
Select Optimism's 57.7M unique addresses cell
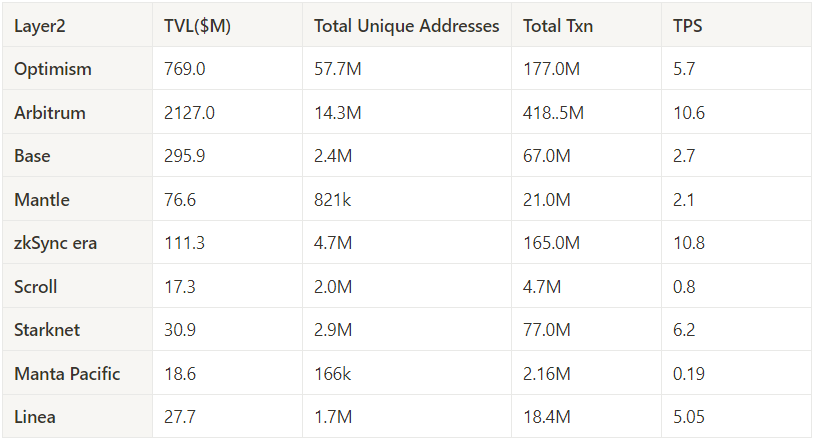click(x=338, y=69)
